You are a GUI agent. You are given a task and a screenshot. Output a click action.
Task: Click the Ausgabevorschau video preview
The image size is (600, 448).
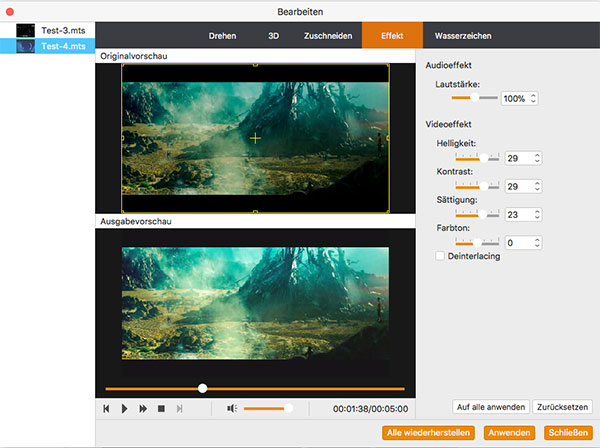coord(255,303)
